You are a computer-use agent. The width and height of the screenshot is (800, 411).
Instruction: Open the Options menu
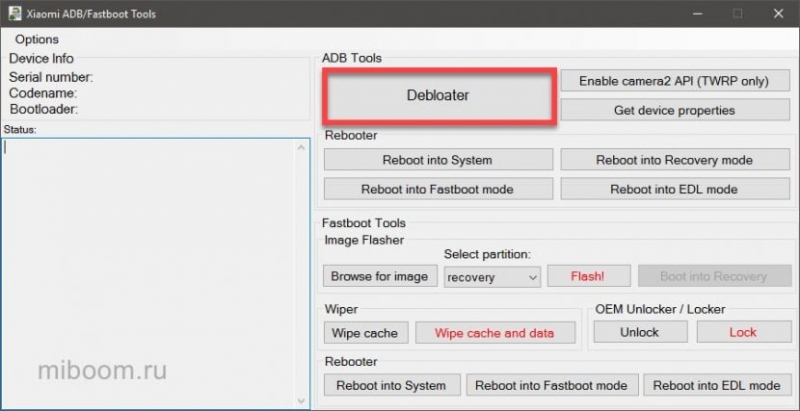pos(37,39)
